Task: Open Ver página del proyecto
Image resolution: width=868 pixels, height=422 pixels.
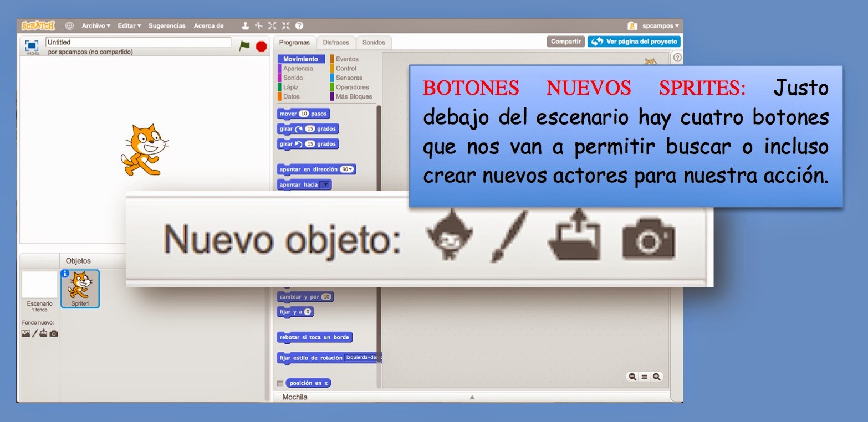Action: pos(634,40)
